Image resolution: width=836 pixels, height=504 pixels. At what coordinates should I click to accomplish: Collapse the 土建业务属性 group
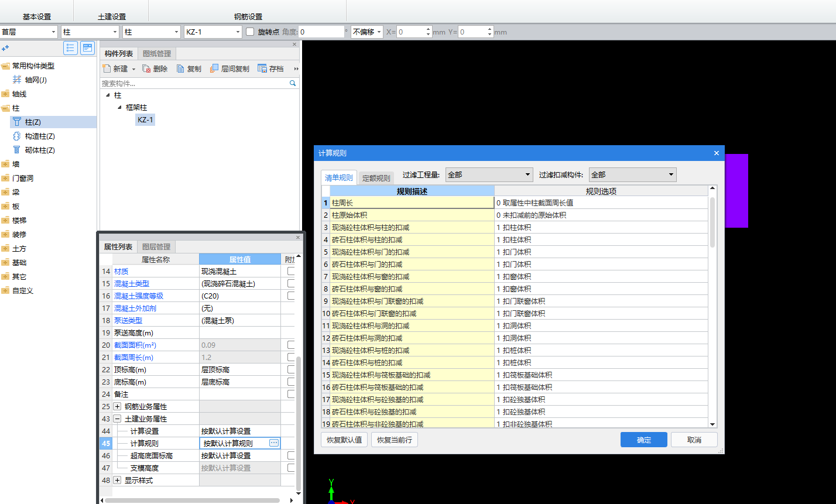117,419
